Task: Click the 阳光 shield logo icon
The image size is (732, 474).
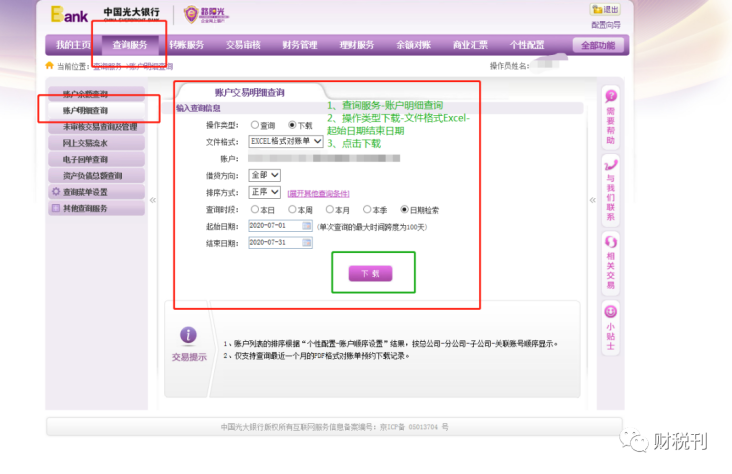Action: [191, 14]
